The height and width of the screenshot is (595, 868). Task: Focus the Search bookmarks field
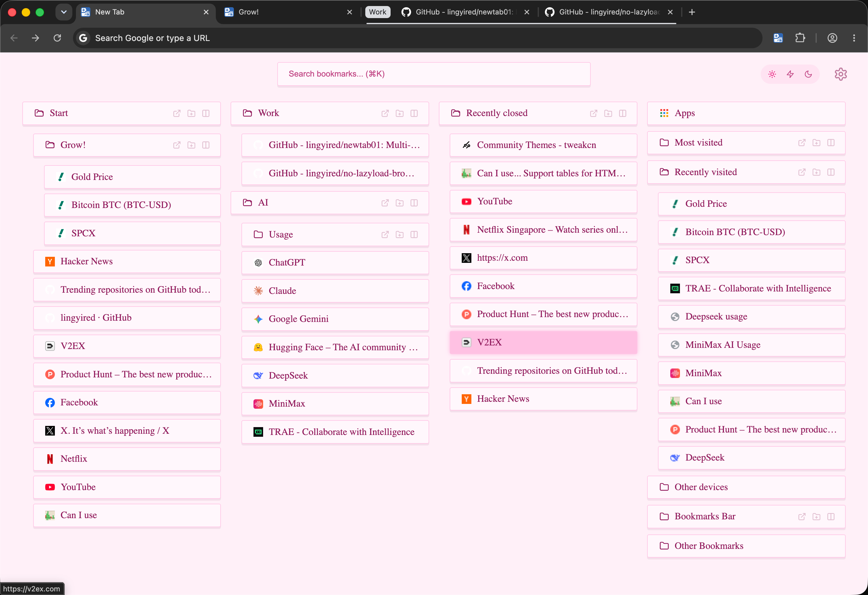click(x=434, y=74)
